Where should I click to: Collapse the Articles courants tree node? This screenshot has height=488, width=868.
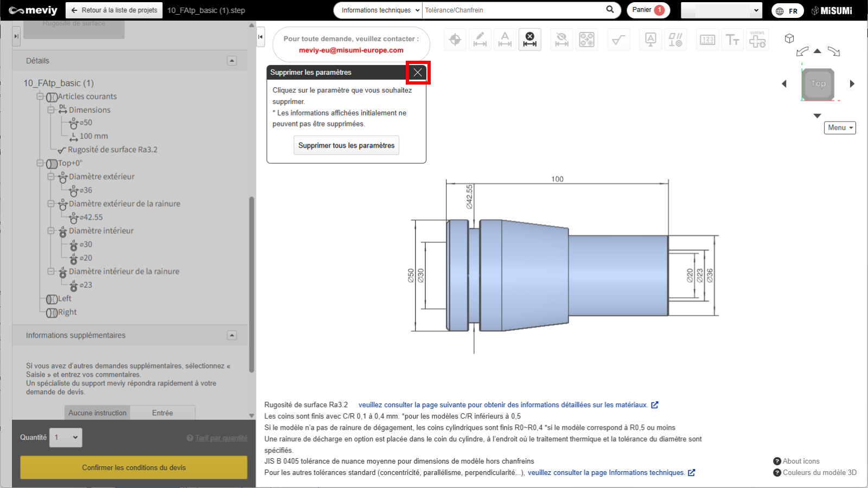click(40, 97)
